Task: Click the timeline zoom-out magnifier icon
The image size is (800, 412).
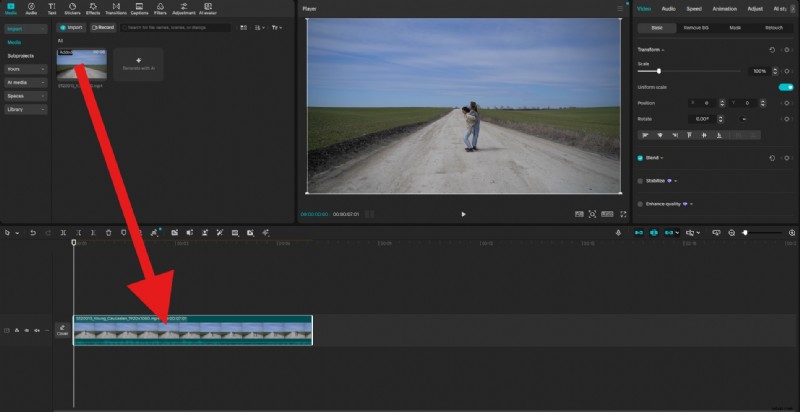Action: [732, 233]
